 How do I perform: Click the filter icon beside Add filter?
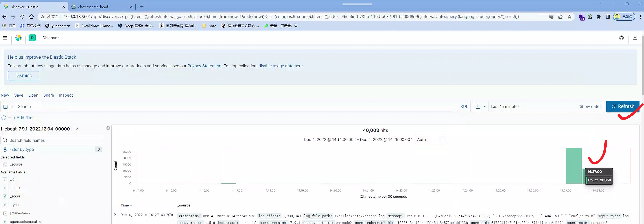click(x=4, y=118)
